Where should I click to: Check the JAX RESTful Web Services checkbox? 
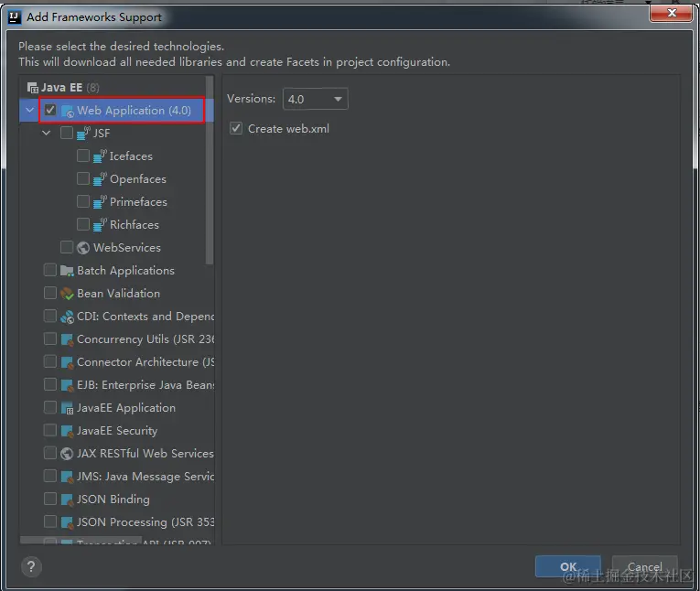50,453
